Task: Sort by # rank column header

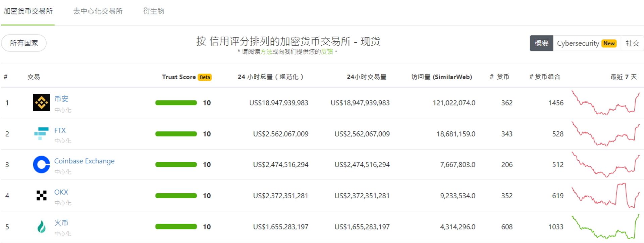Action: [x=6, y=77]
